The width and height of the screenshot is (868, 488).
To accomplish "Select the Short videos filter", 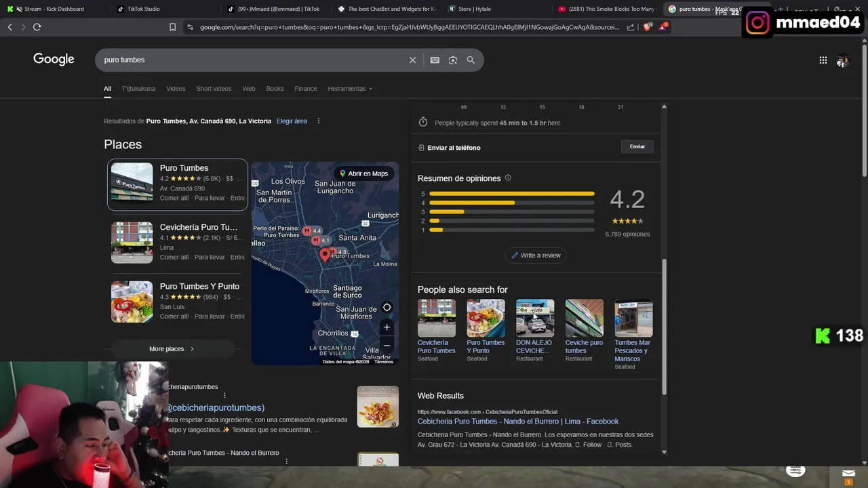I will coord(214,89).
